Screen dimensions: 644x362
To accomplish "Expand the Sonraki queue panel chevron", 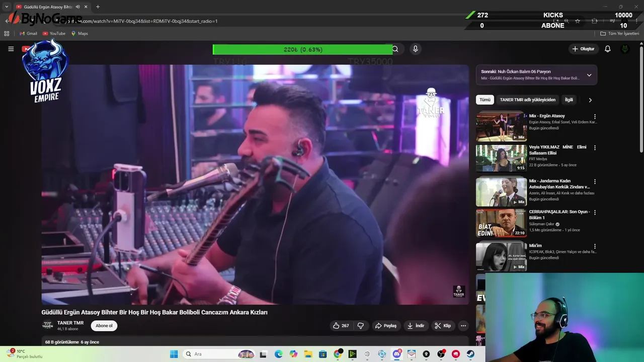I will (x=589, y=75).
